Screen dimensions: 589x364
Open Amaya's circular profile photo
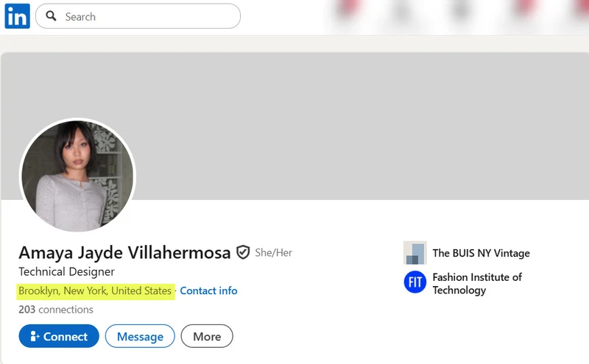pos(77,175)
